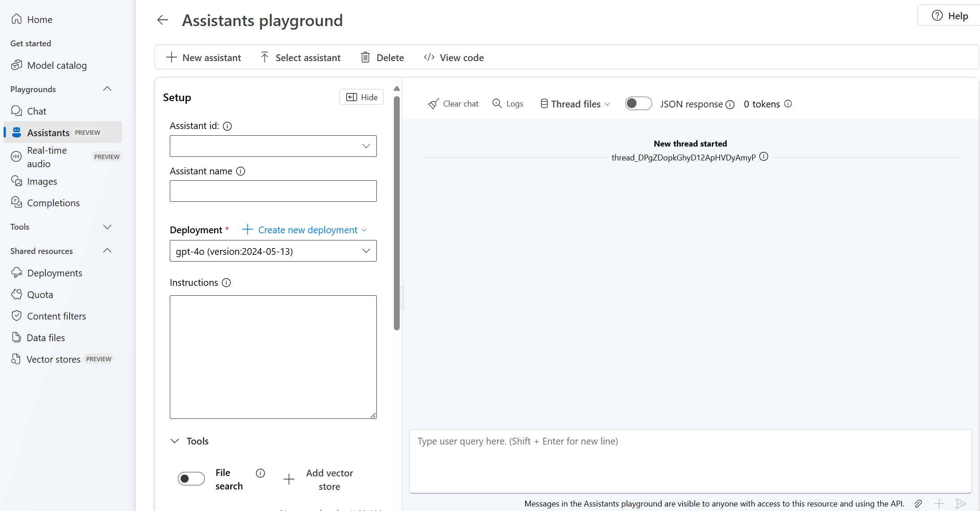
Task: Expand the Tools sidebar section
Action: tap(107, 227)
